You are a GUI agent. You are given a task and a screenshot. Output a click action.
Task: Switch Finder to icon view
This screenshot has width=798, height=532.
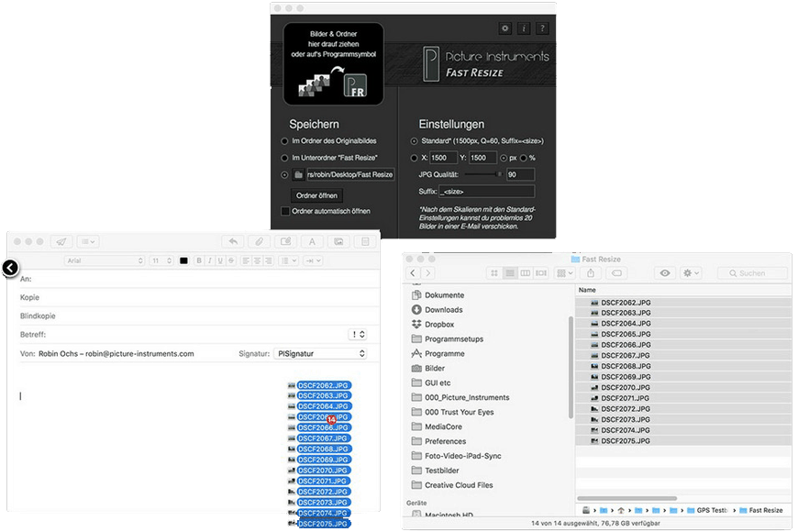click(x=494, y=273)
